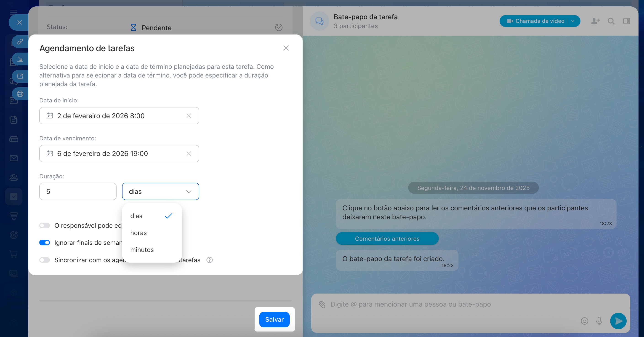644x337 pixels.
Task: Click the Salvar button
Action: [x=274, y=319]
